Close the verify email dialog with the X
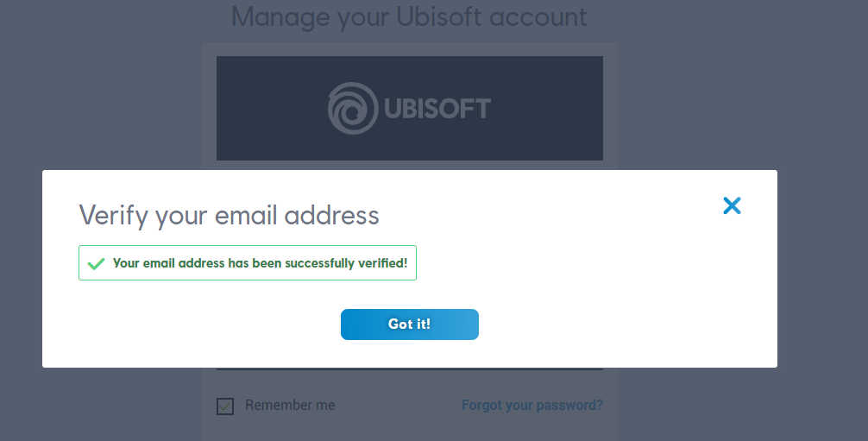868x441 pixels. click(732, 205)
